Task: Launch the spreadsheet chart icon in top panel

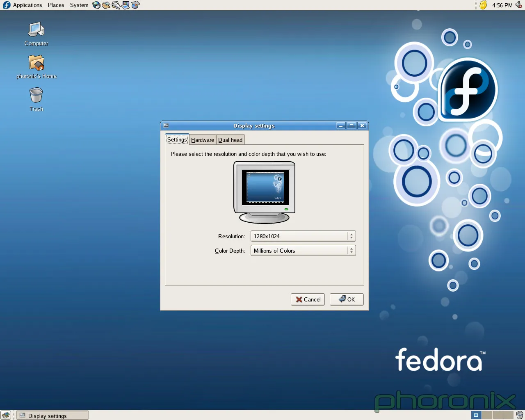Action: [x=135, y=5]
